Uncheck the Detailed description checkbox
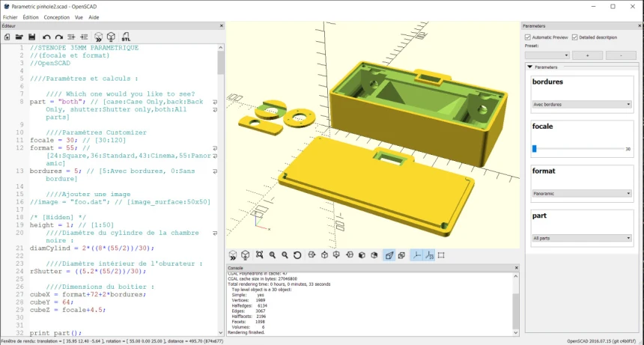Screen dimensions: 644x345 pyautogui.click(x=574, y=37)
